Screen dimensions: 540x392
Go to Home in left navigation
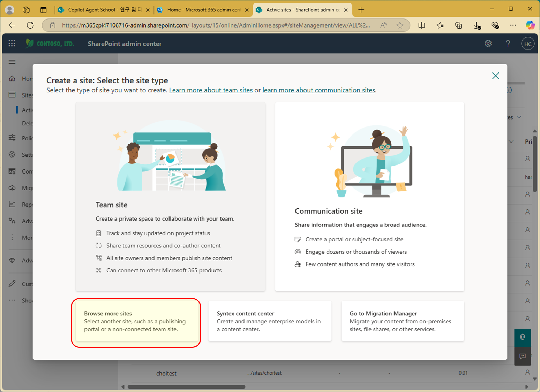[x=21, y=79]
